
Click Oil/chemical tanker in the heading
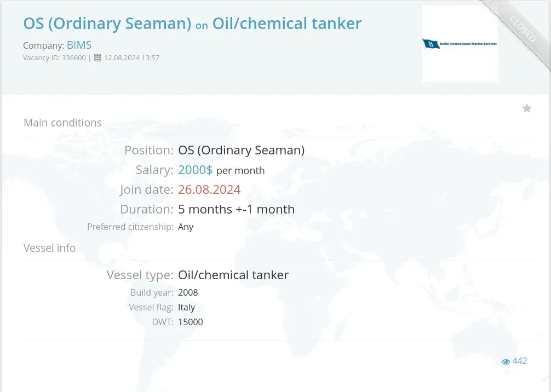(x=287, y=24)
